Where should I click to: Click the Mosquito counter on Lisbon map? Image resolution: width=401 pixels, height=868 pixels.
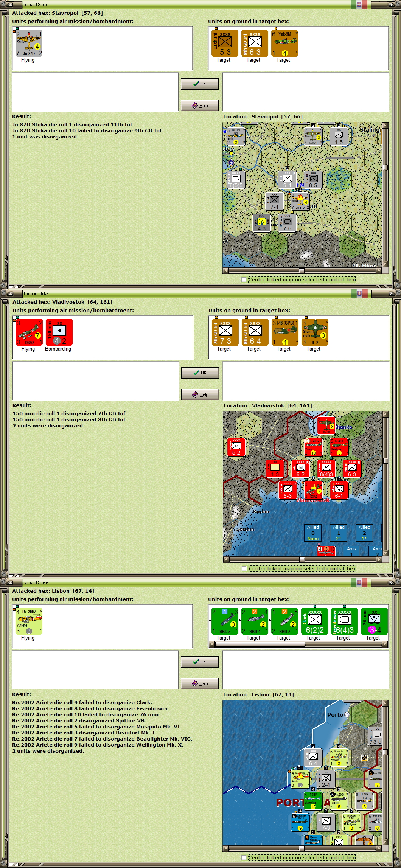(x=300, y=822)
